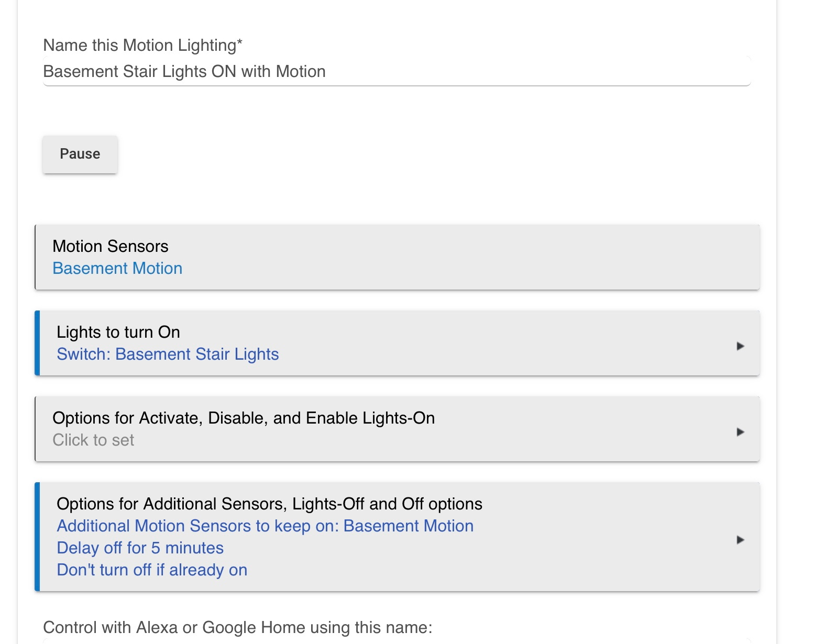Click the blue bar of Lights to turn On
The width and height of the screenshot is (825, 644).
click(37, 343)
